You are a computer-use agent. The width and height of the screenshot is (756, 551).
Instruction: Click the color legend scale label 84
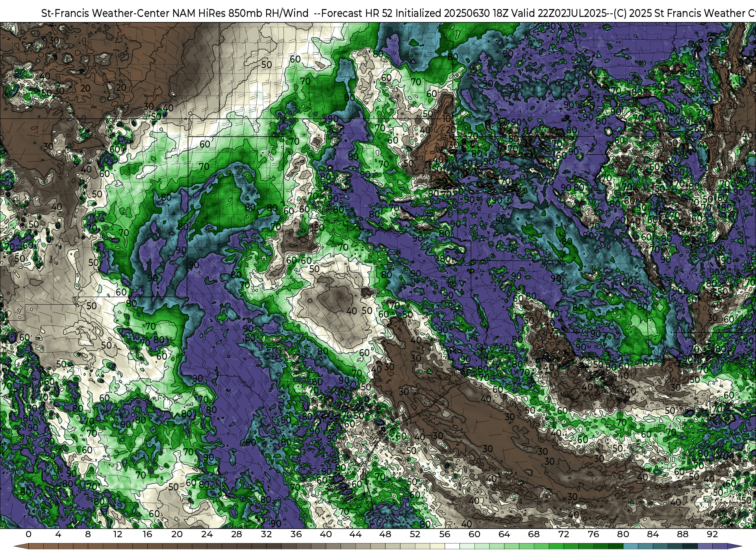pos(653,534)
